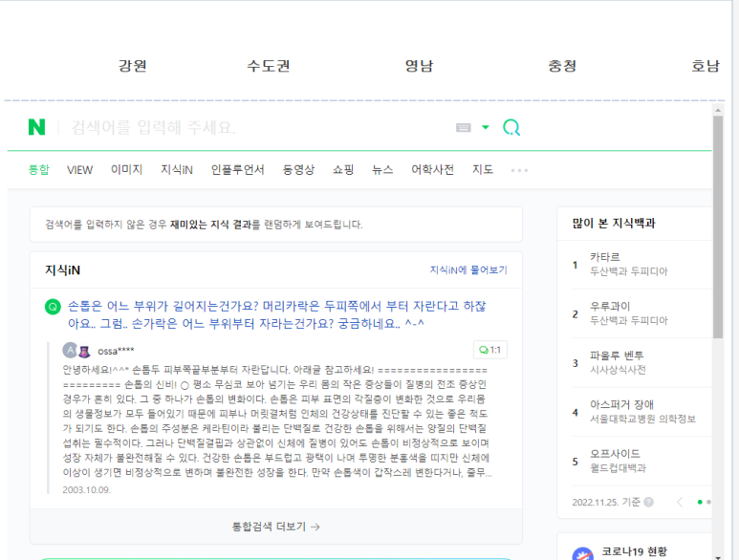Open the 인플루언서 tab

[x=237, y=169]
